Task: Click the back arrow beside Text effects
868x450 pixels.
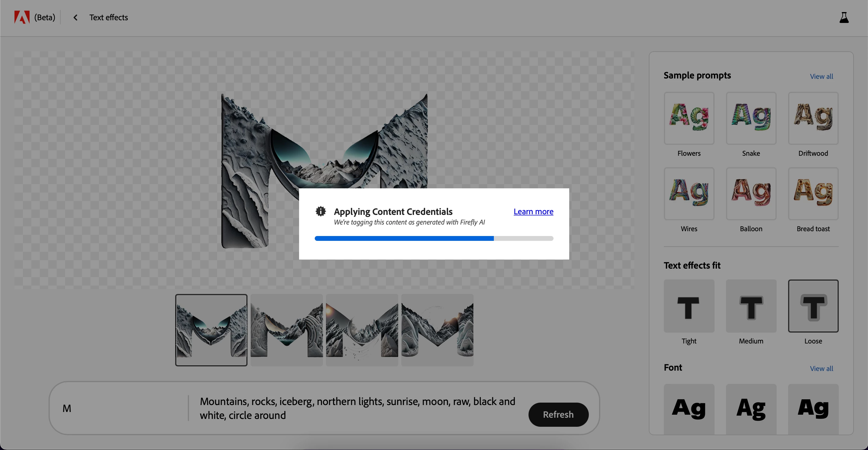Action: [75, 18]
